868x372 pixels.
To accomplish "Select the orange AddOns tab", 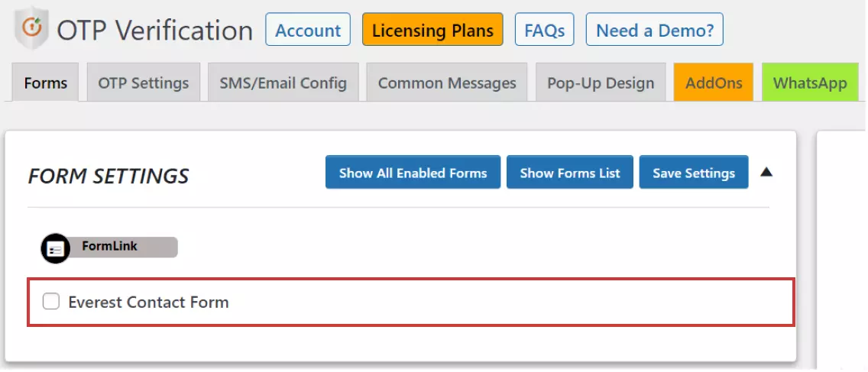I will pos(714,82).
